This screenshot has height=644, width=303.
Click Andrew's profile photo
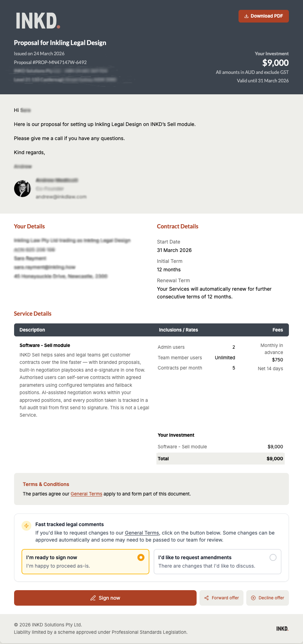click(23, 189)
